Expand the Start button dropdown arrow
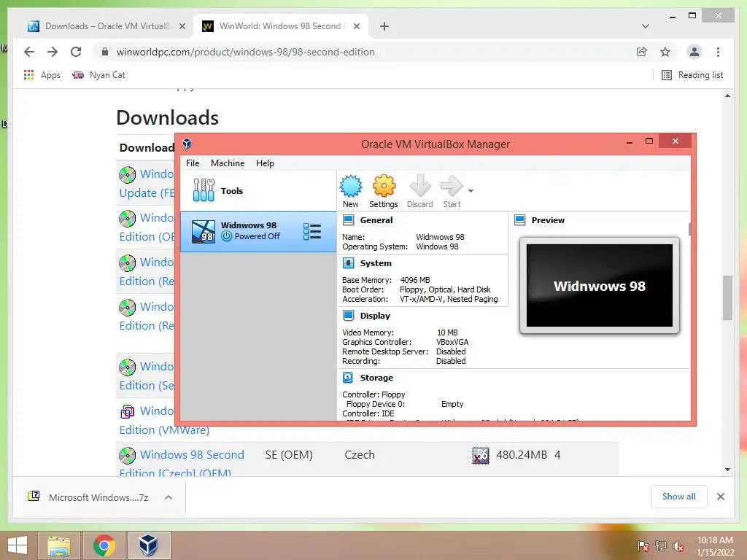747x560 pixels. pyautogui.click(x=471, y=191)
